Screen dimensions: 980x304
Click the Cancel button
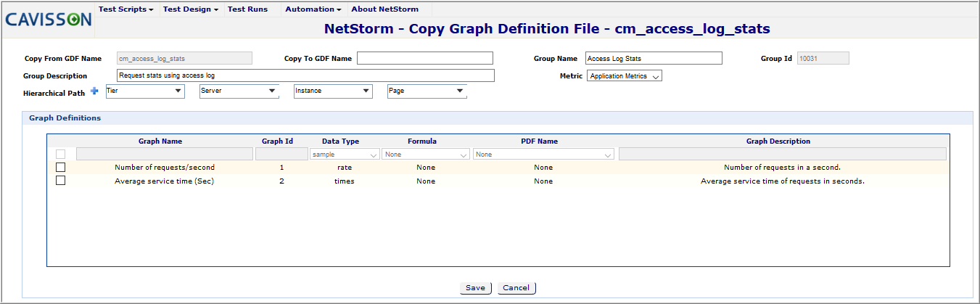coord(516,288)
